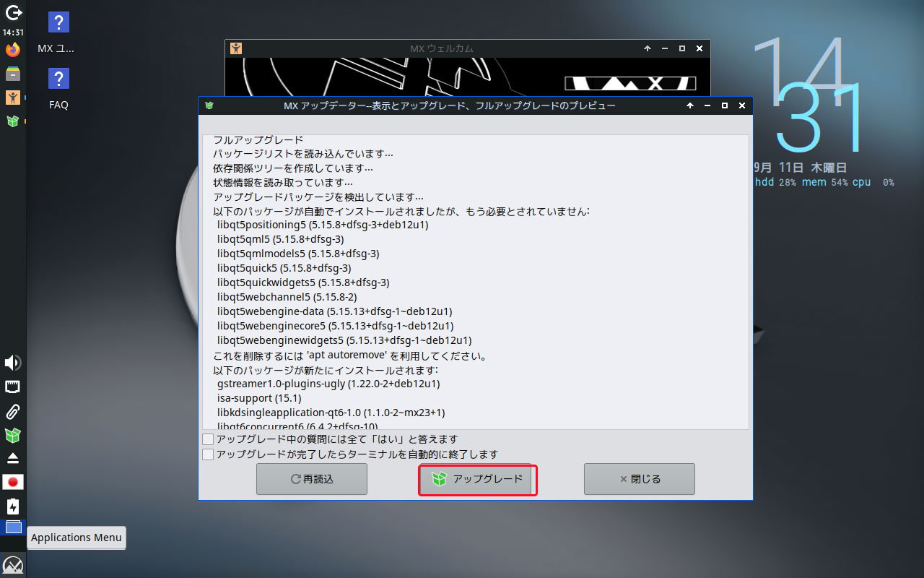
Task: Select the libqt5quick5 package line
Action: pos(284,268)
